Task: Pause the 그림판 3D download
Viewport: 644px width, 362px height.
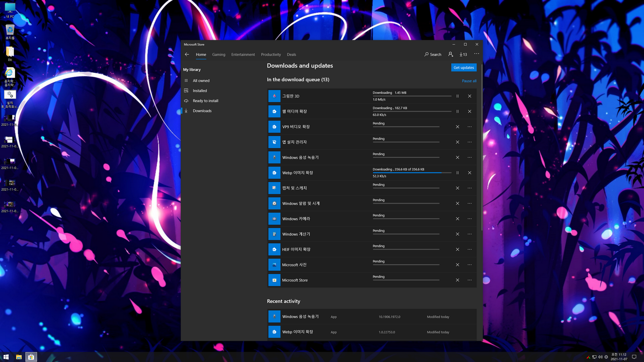Action: coord(457,96)
